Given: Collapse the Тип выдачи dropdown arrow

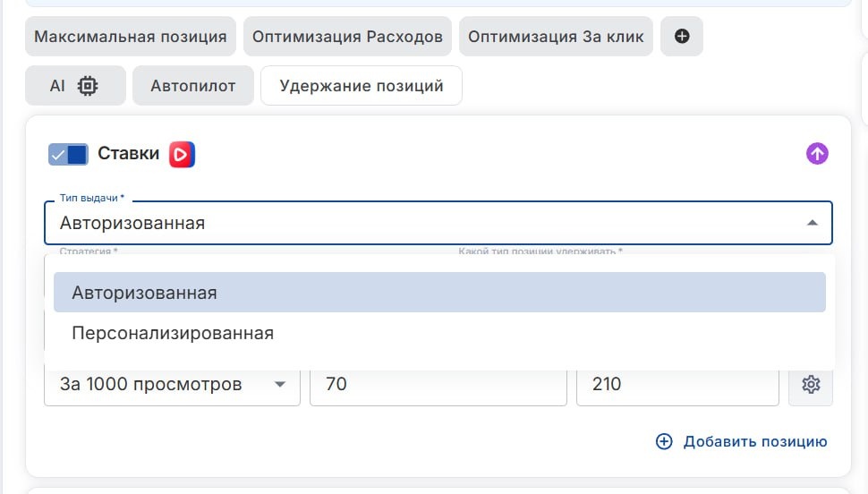Looking at the screenshot, I should pyautogui.click(x=813, y=223).
